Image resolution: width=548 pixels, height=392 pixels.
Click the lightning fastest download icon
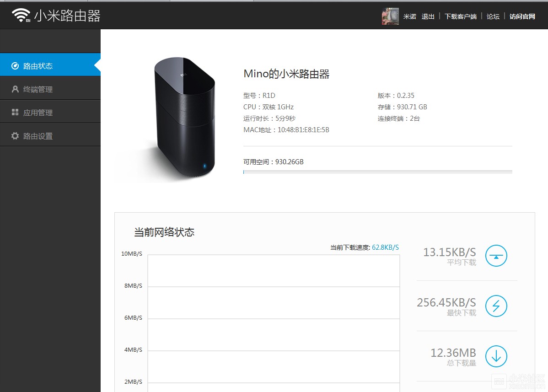(x=496, y=306)
